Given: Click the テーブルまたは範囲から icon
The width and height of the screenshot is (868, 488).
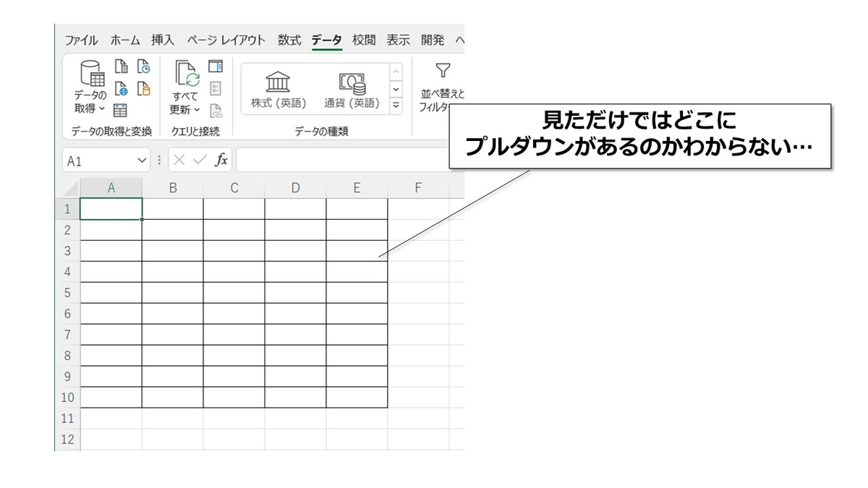Looking at the screenshot, I should pyautogui.click(x=122, y=110).
